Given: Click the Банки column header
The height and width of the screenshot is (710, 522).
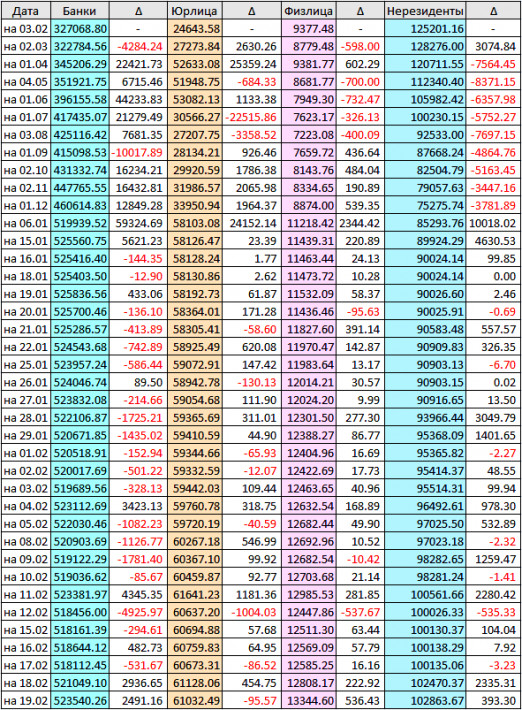Looking at the screenshot, I should tap(80, 10).
